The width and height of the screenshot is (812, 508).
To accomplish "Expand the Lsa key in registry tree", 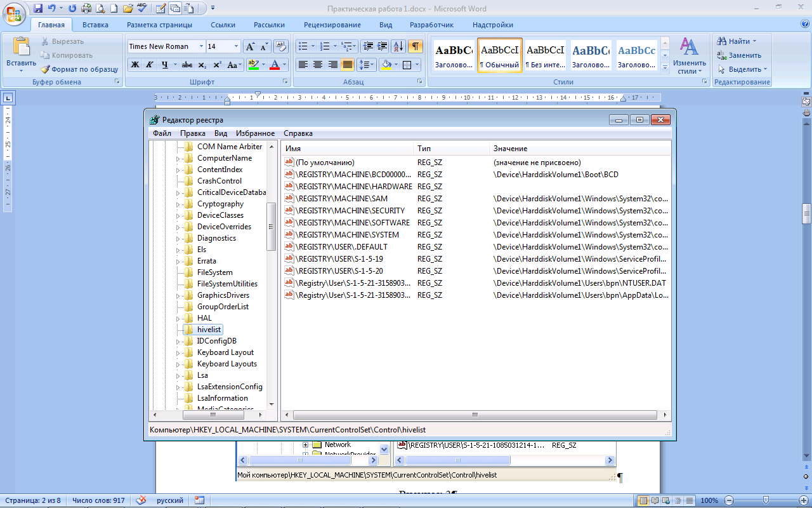I will point(178,375).
